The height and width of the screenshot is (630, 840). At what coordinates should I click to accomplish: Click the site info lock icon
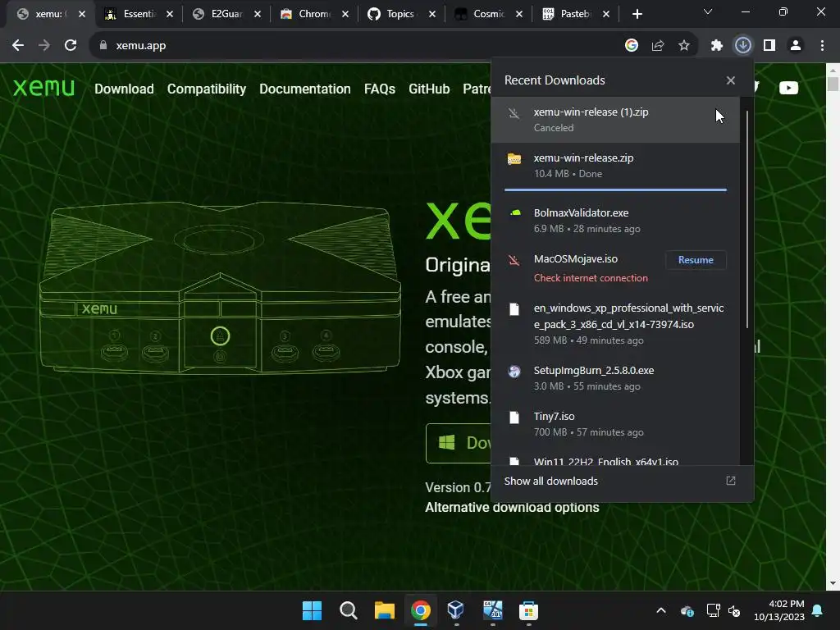tap(103, 46)
